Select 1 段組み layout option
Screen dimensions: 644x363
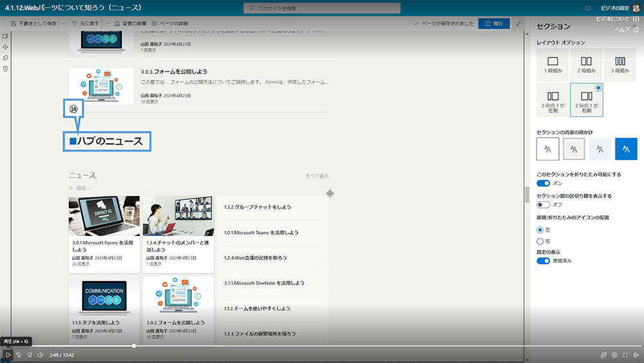pos(553,64)
